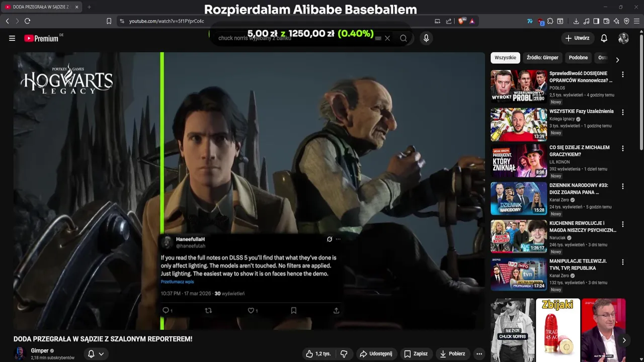644x362 pixels.
Task: Open KUCHENNE REWOLUCJE video title
Action: pyautogui.click(x=583, y=227)
